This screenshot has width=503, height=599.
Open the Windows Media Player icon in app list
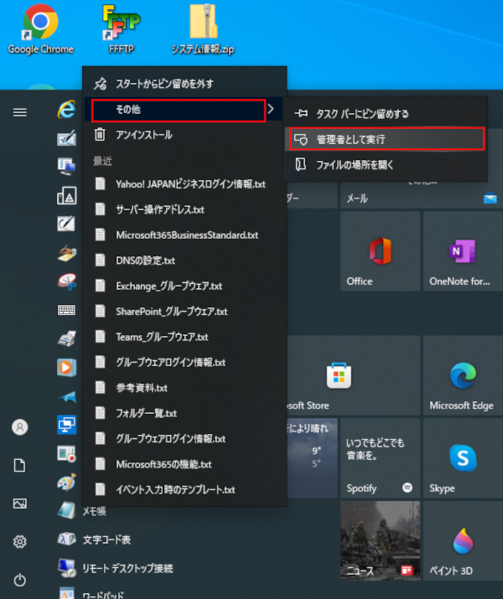click(x=66, y=367)
